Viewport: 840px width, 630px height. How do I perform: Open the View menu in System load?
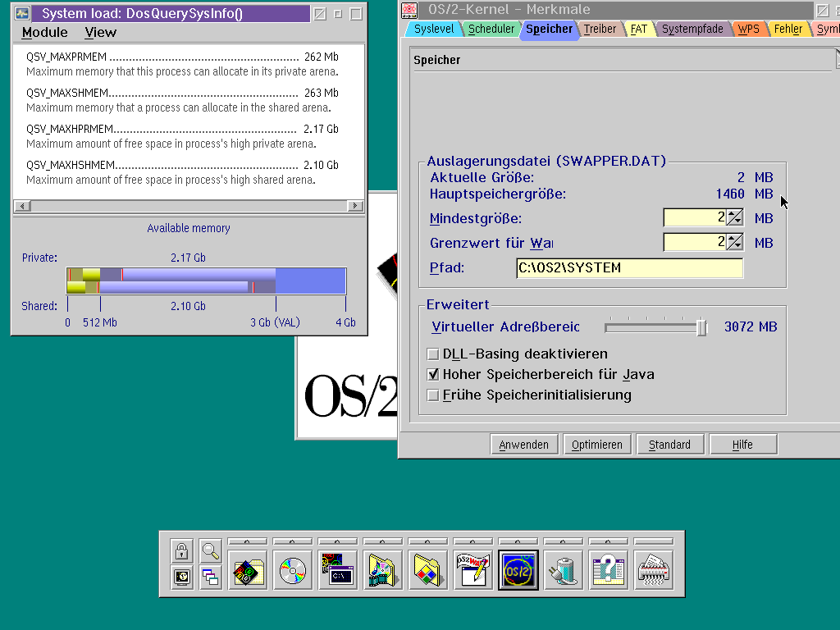(101, 33)
